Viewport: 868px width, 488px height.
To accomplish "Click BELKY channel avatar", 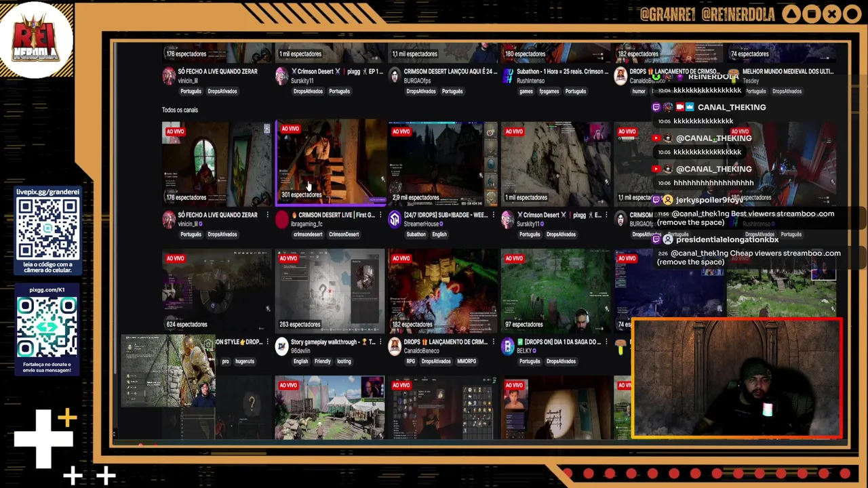I will pyautogui.click(x=507, y=346).
